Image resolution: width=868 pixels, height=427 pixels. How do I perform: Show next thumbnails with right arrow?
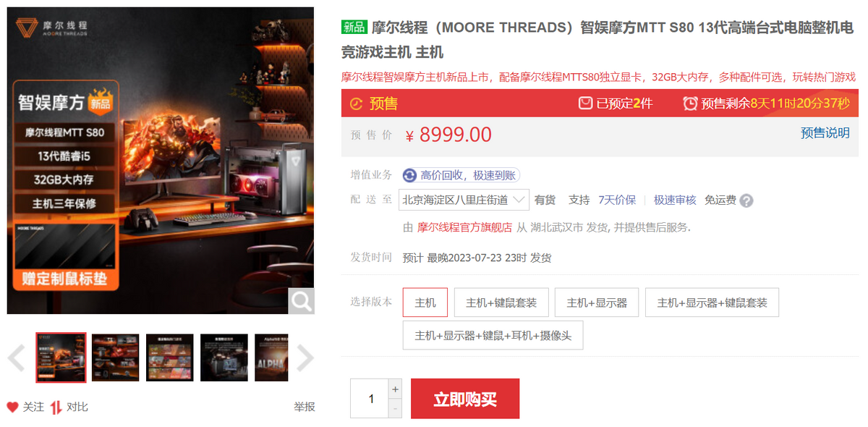305,358
